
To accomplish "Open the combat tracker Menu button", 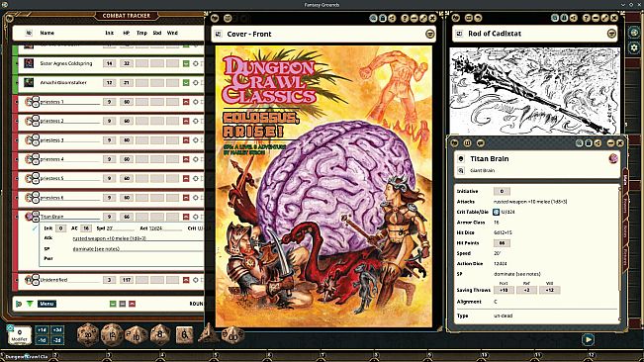I will (x=46, y=304).
